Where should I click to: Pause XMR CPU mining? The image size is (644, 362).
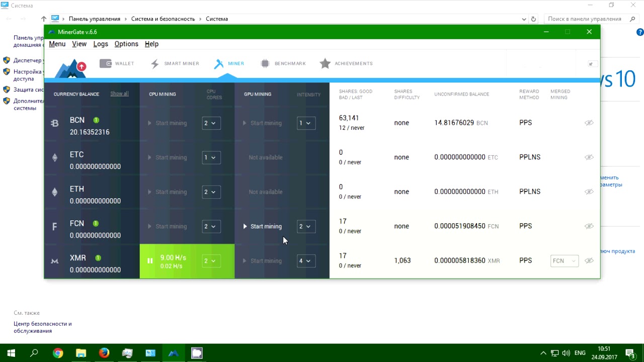[x=150, y=261]
